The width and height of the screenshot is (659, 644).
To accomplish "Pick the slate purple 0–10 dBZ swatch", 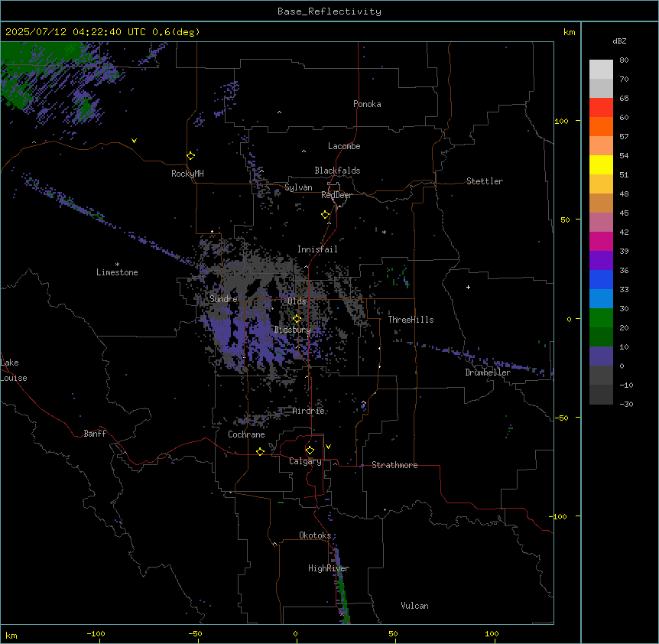I will (601, 356).
